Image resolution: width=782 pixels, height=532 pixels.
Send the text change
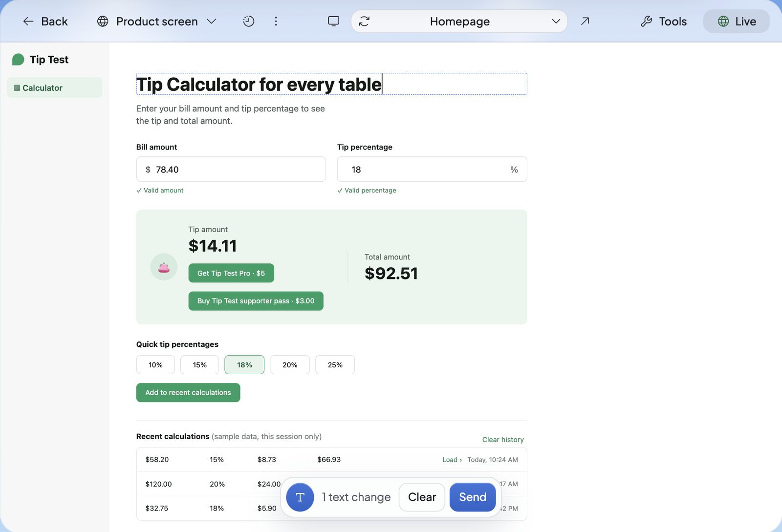point(473,497)
